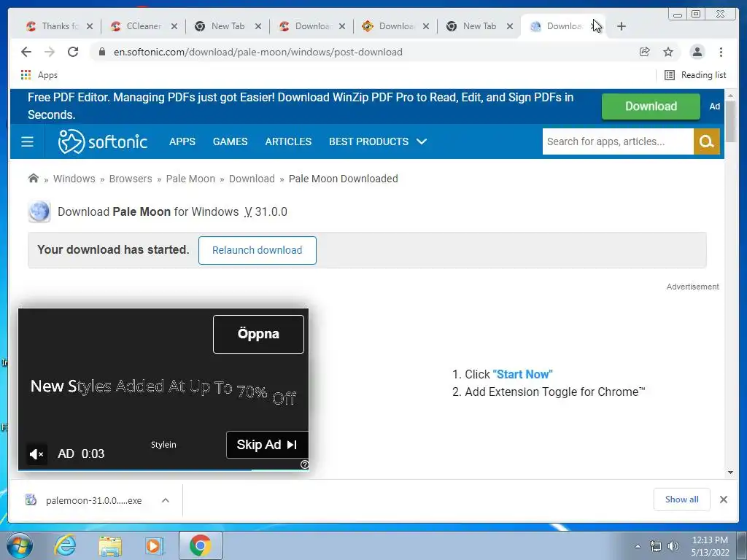The width and height of the screenshot is (747, 560).
Task: Click the home breadcrumb icon
Action: point(34,178)
